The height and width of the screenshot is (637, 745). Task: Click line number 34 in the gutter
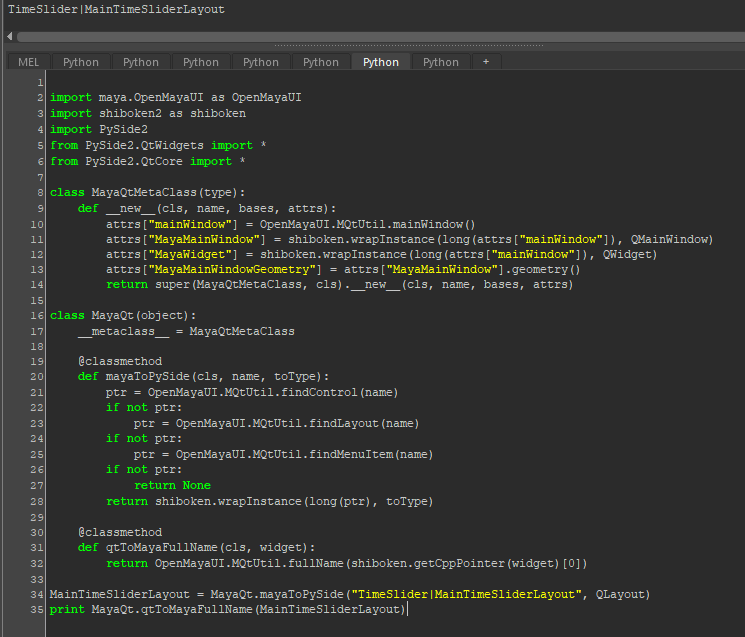[x=38, y=594]
